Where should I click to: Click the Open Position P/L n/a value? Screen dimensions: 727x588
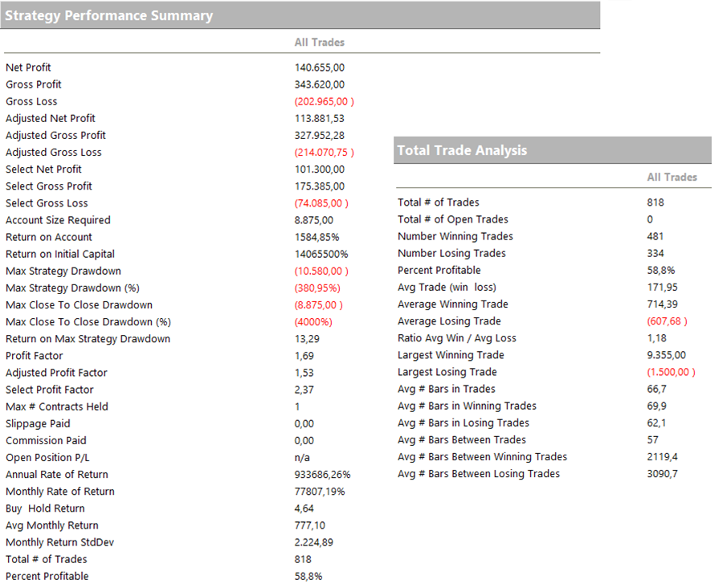coord(303,457)
